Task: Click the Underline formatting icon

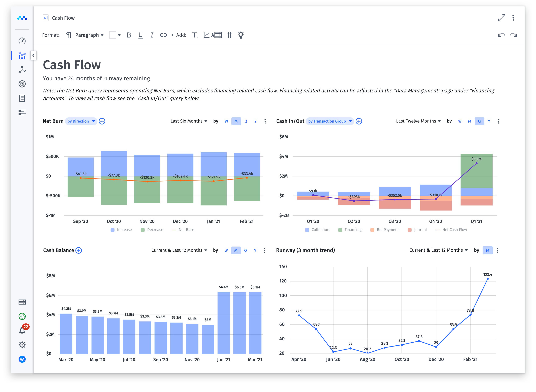Action: [140, 35]
